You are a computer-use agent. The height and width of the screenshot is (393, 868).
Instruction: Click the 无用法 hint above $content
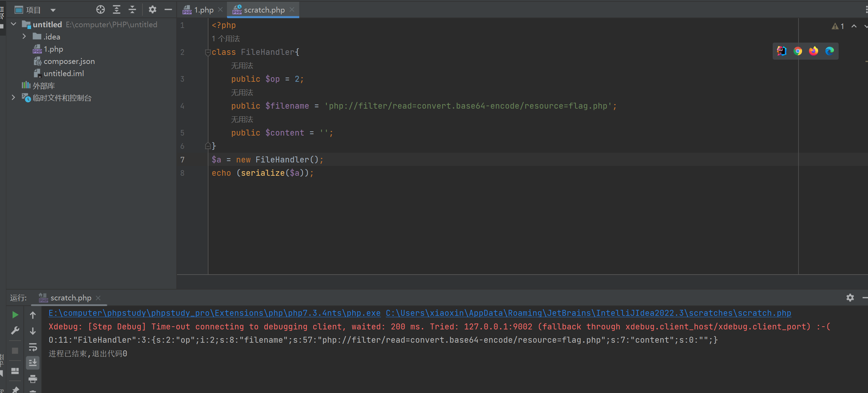click(242, 119)
